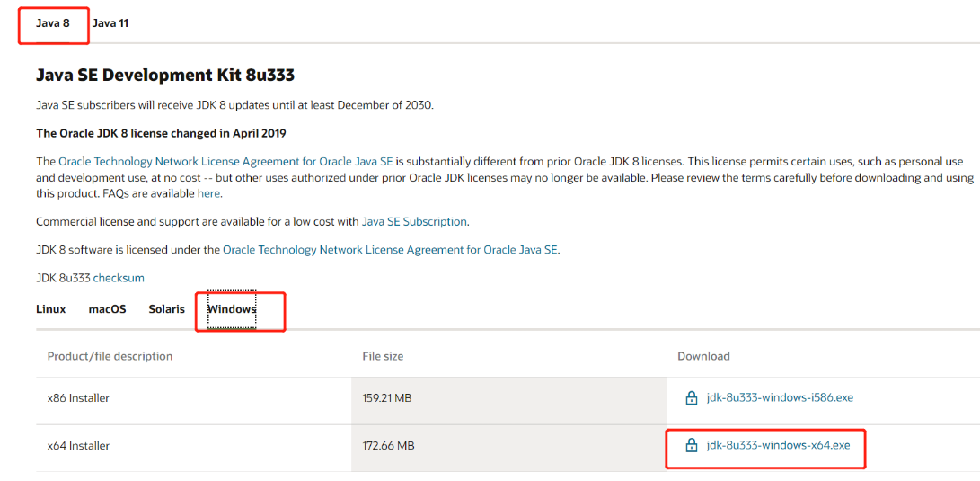The height and width of the screenshot is (481, 980).
Task: Click the 'Java SE Development Kit 8u333' heading
Action: point(165,76)
